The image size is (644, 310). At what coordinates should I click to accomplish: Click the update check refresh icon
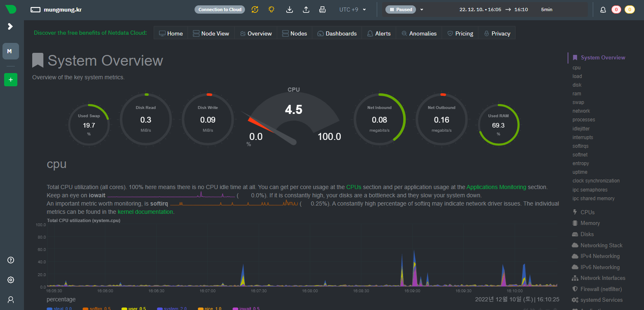click(255, 9)
